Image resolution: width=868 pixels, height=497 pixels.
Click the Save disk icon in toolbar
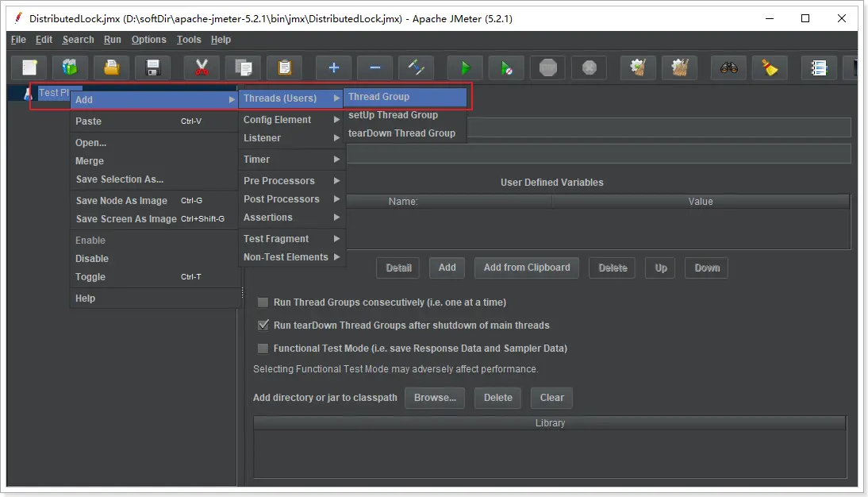(153, 67)
